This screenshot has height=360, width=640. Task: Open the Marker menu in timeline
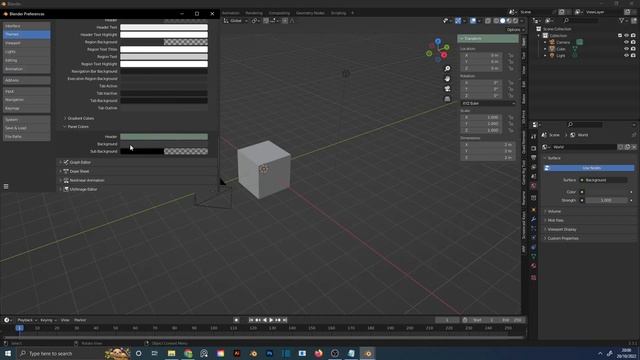[x=80, y=320]
